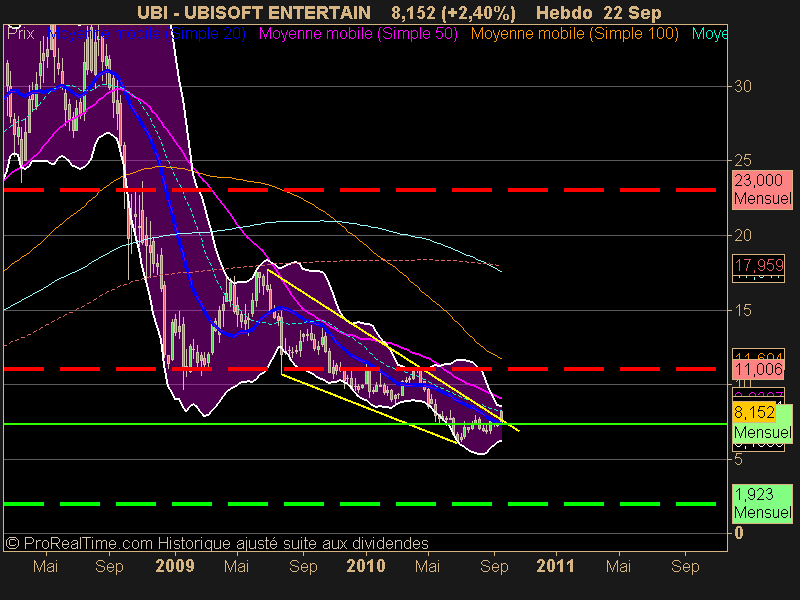The height and width of the screenshot is (600, 800).
Task: Click the 'Mai' label between 2010 and 2011
Action: [427, 566]
